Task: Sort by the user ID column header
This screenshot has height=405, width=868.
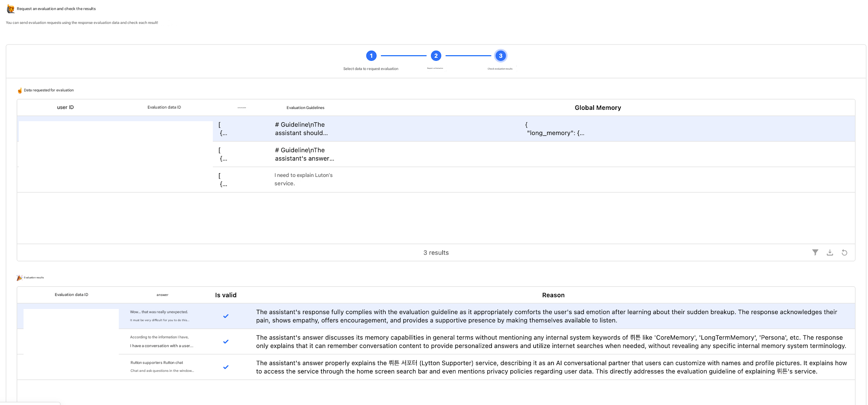Action: [x=65, y=107]
